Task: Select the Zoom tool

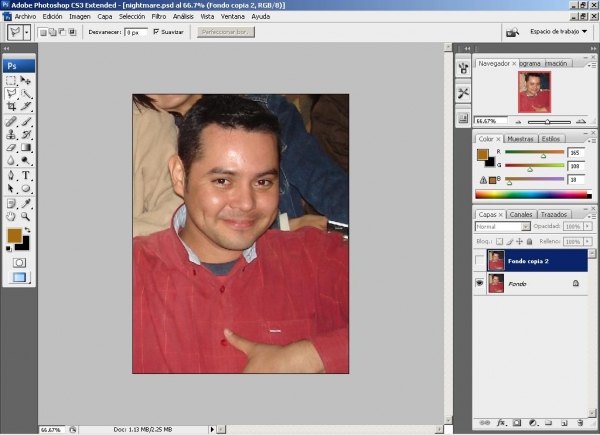Action: [26, 217]
